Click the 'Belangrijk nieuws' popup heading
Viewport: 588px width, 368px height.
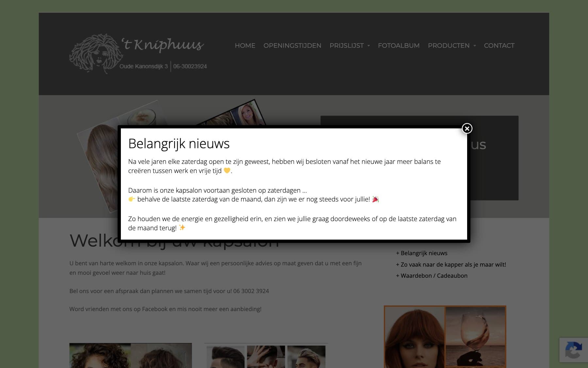pos(179,144)
